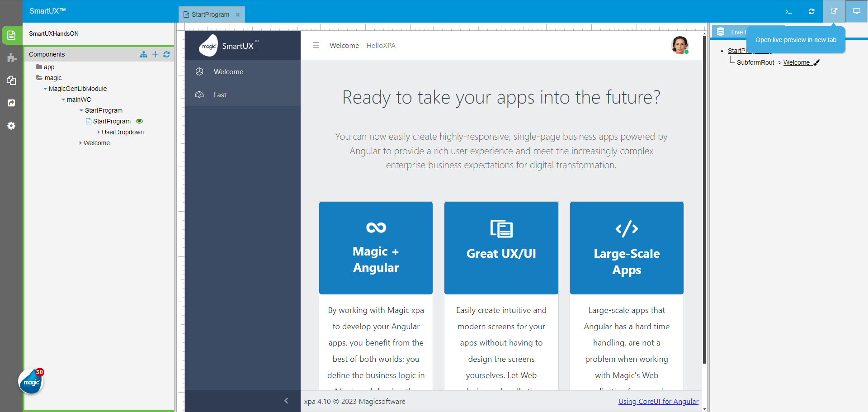Expand the Welcome node in Components tree
Viewport: 868px width, 412px height.
pyautogui.click(x=80, y=143)
